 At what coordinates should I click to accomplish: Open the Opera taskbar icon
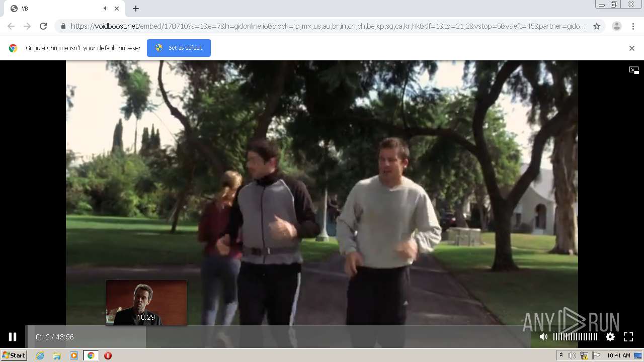pyautogui.click(x=108, y=355)
